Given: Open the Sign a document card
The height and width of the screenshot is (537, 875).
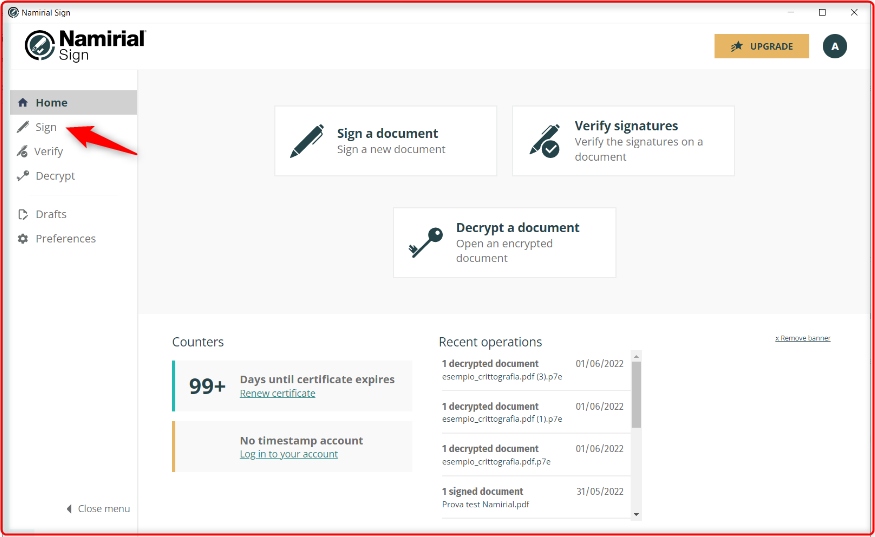Looking at the screenshot, I should coord(386,141).
